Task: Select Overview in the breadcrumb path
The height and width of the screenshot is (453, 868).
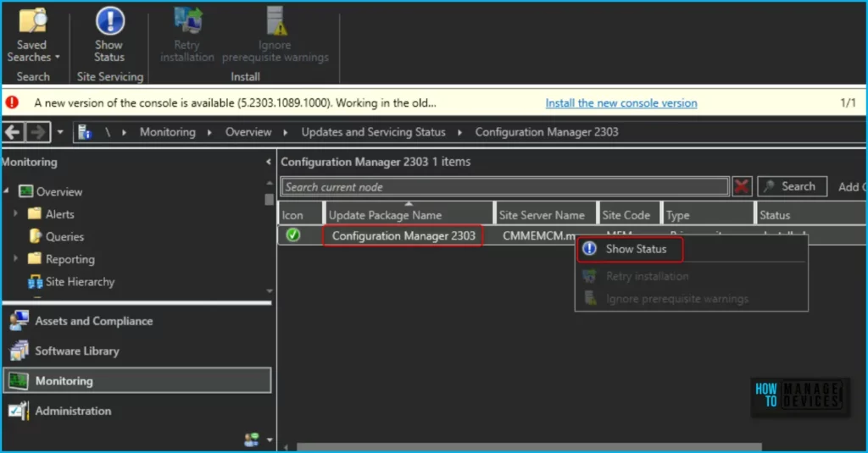Action: coord(248,132)
